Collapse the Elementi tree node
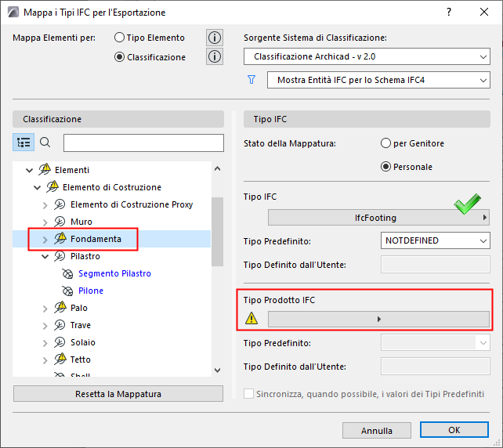Screen dimensions: 503x448 29,170
